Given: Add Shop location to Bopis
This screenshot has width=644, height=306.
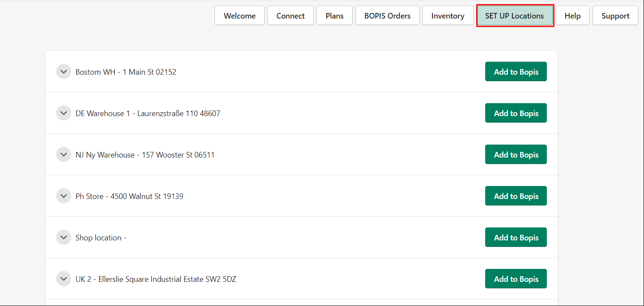Looking at the screenshot, I should (516, 237).
